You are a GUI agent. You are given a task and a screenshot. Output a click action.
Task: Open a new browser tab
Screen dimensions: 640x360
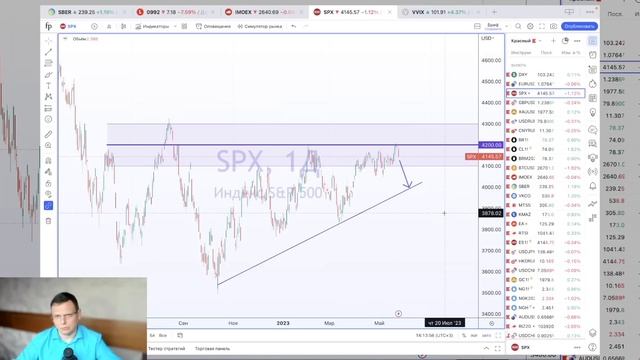click(x=494, y=12)
